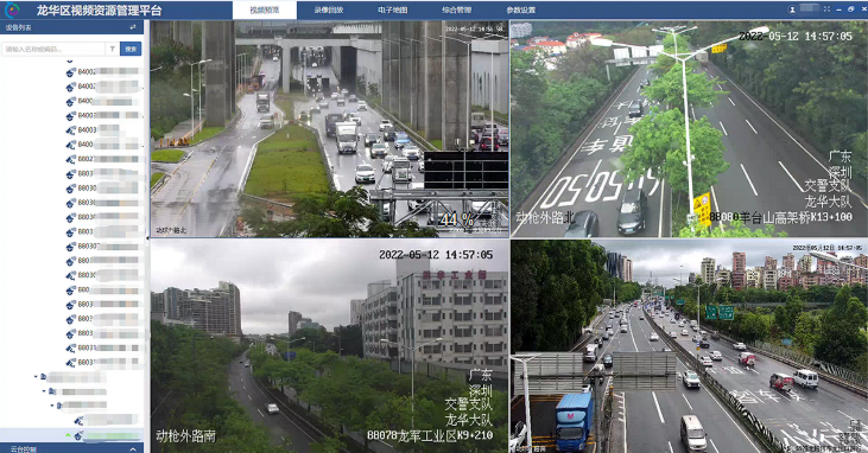
Task: Switch to the 电子地图 tab
Action: (x=392, y=10)
